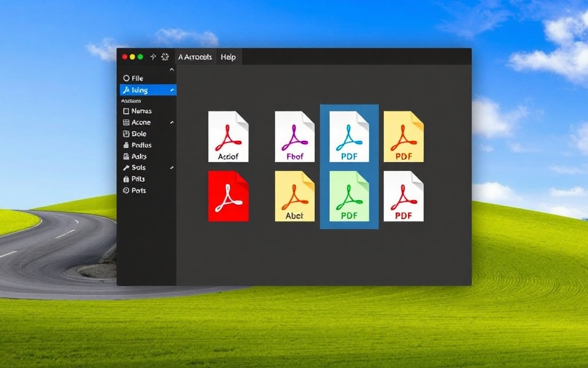Image resolution: width=588 pixels, height=368 pixels.
Task: Select the green PDF file icon
Action: [349, 196]
